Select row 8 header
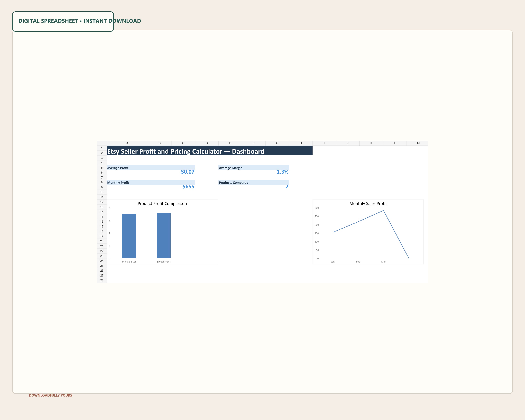The image size is (525, 420). pos(102,182)
